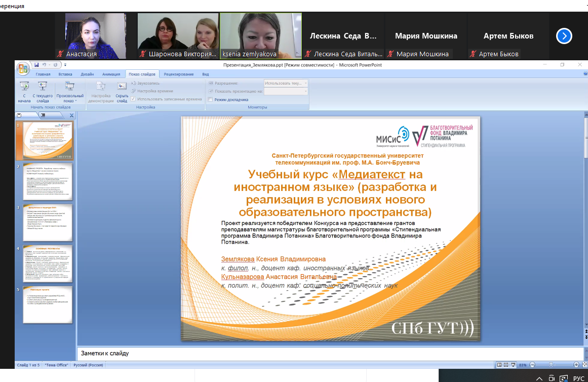Click the zoom slider handle
Image resolution: width=588 pixels, height=382 pixels.
[x=552, y=365]
